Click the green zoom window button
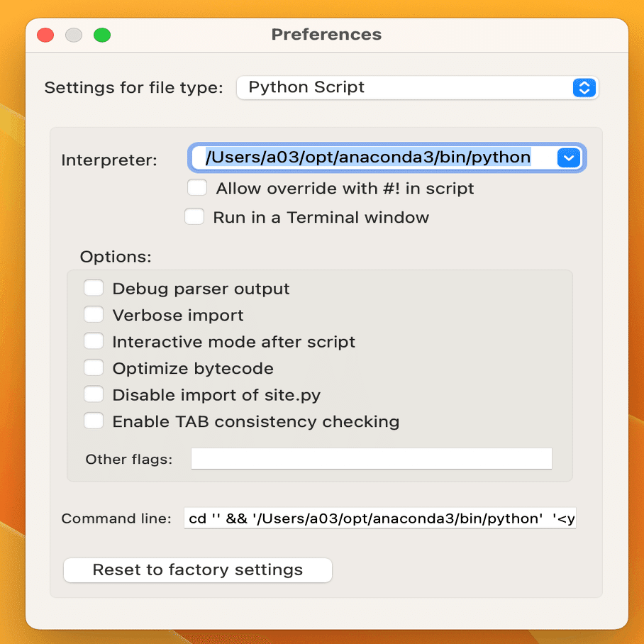Image resolution: width=644 pixels, height=644 pixels. pyautogui.click(x=101, y=34)
